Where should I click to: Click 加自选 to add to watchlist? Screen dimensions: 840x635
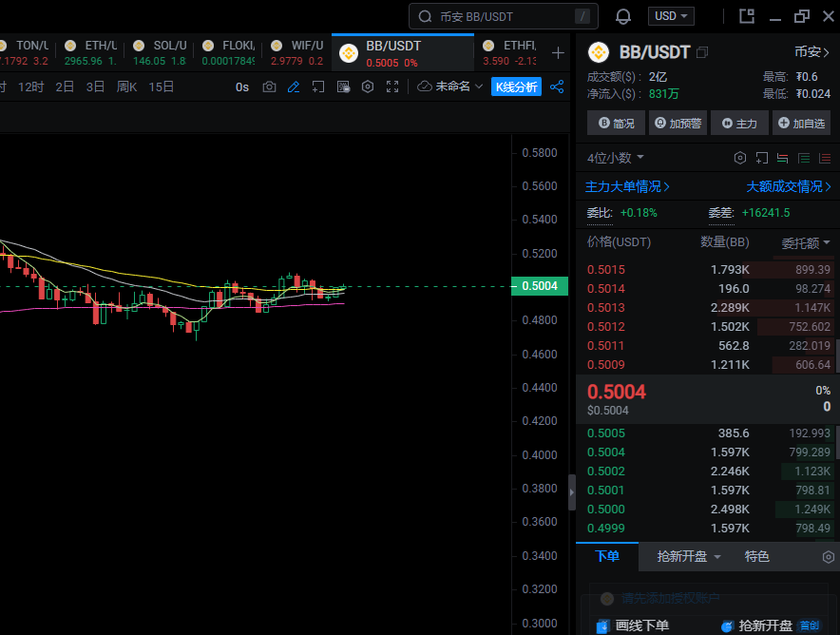(801, 124)
